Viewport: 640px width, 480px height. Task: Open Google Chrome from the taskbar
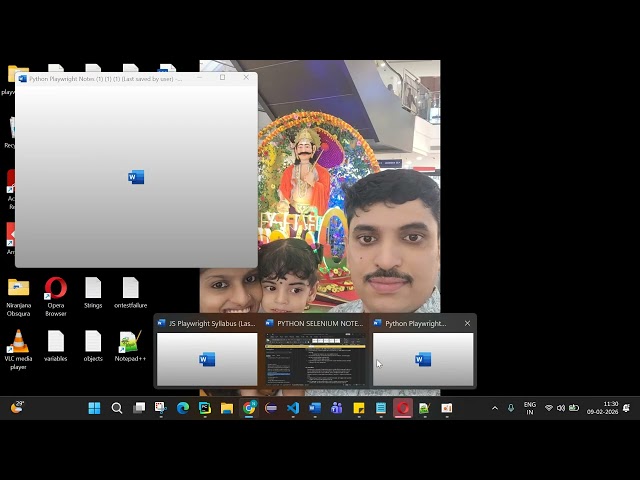click(249, 408)
